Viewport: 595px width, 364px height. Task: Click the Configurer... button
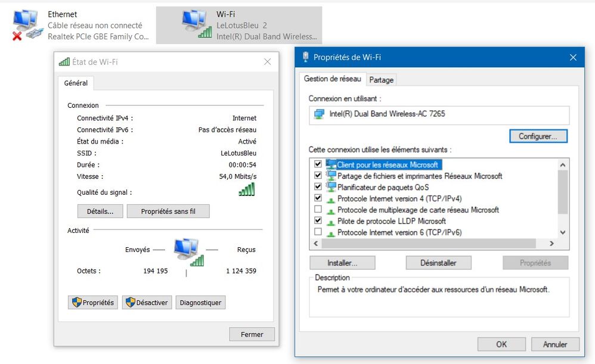pos(538,136)
